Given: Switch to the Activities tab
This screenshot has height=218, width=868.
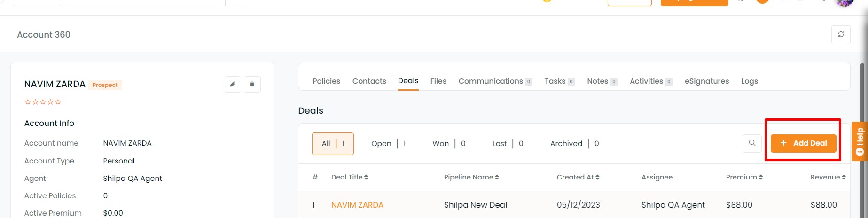Looking at the screenshot, I should [x=651, y=81].
